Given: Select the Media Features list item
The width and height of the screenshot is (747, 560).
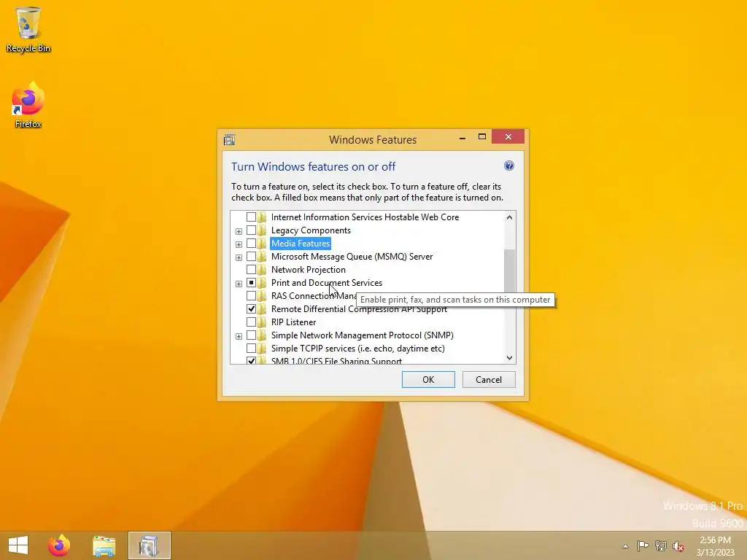Looking at the screenshot, I should pos(300,244).
